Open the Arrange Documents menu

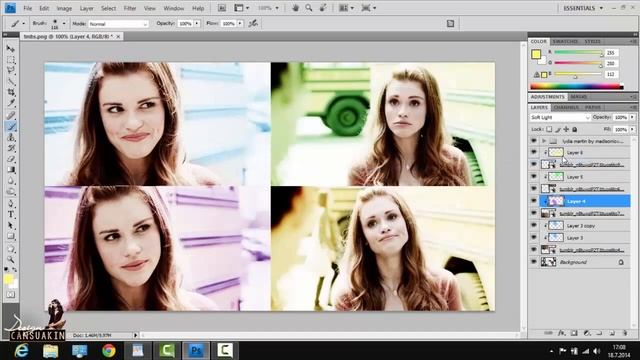(x=346, y=8)
